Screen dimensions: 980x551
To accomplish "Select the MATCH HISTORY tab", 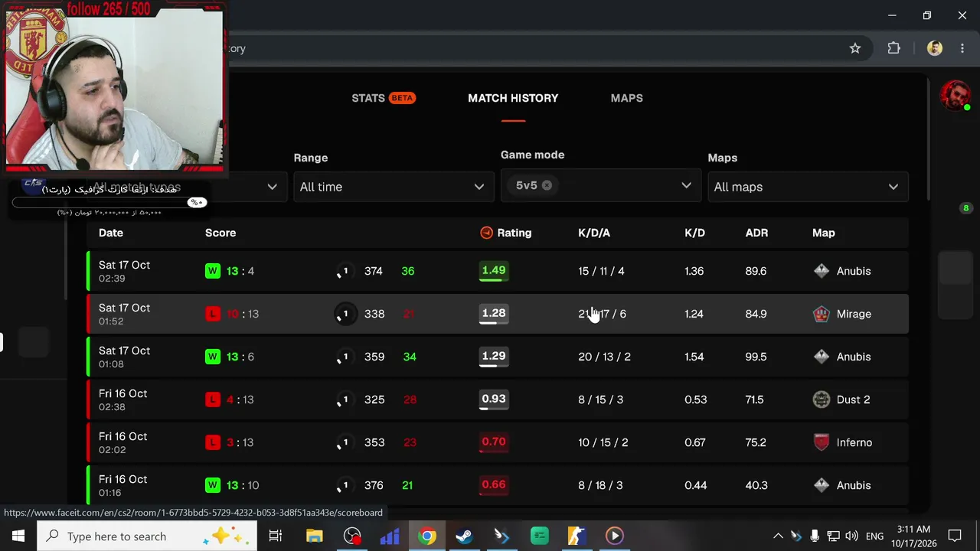I will (513, 98).
